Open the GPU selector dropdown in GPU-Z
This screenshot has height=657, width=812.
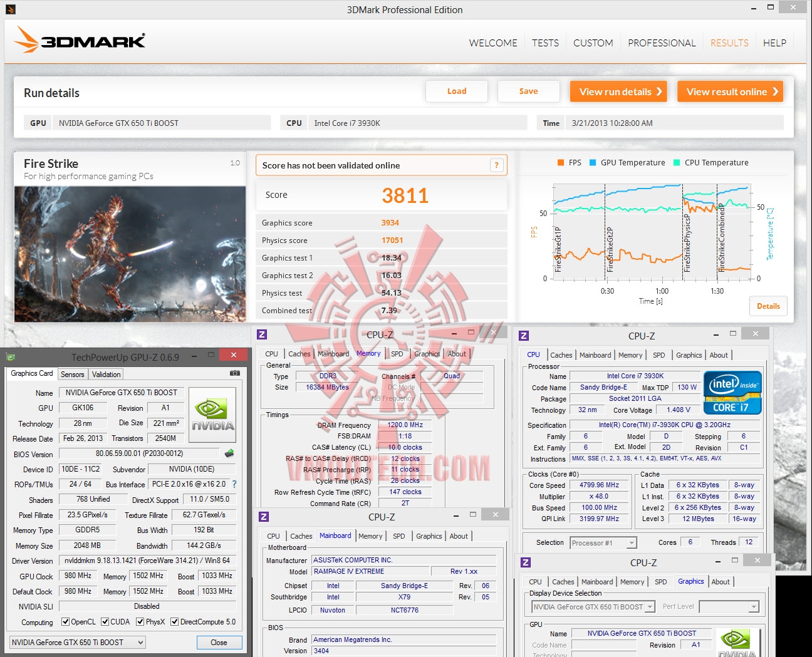pyautogui.click(x=78, y=643)
